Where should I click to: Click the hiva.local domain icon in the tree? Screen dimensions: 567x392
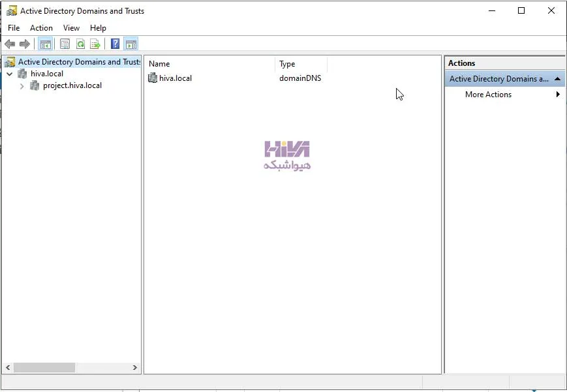22,74
